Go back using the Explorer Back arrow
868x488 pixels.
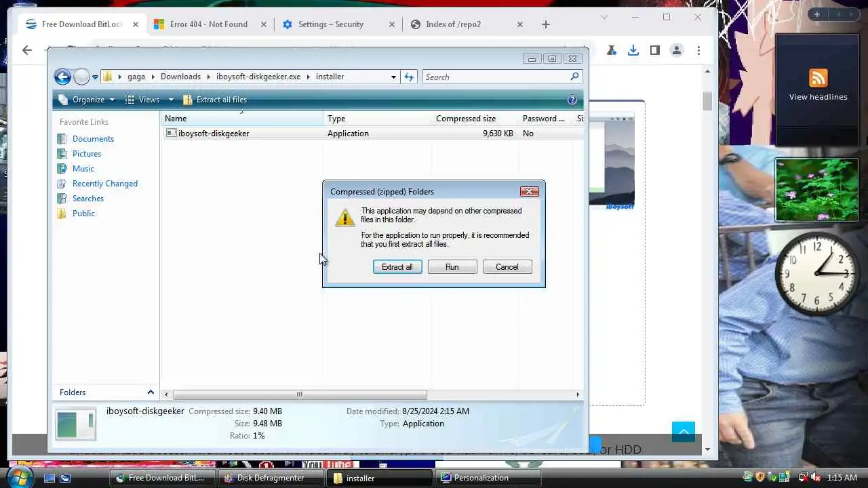tap(62, 77)
